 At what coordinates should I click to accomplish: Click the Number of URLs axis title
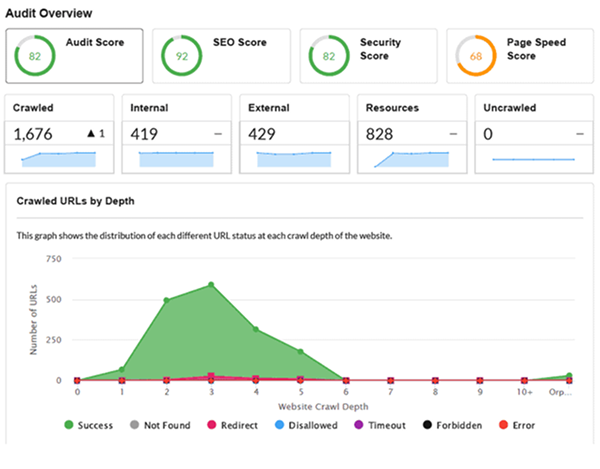click(x=33, y=319)
